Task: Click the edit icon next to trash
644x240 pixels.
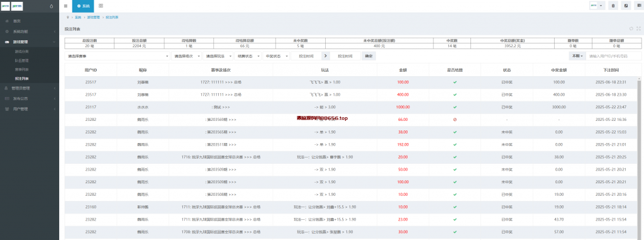Action: (626, 6)
